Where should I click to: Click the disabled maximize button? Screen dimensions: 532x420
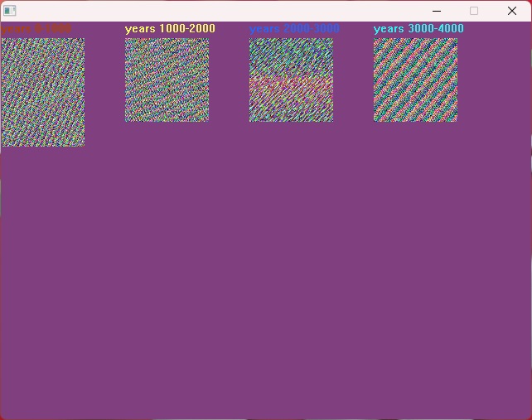coord(474,11)
